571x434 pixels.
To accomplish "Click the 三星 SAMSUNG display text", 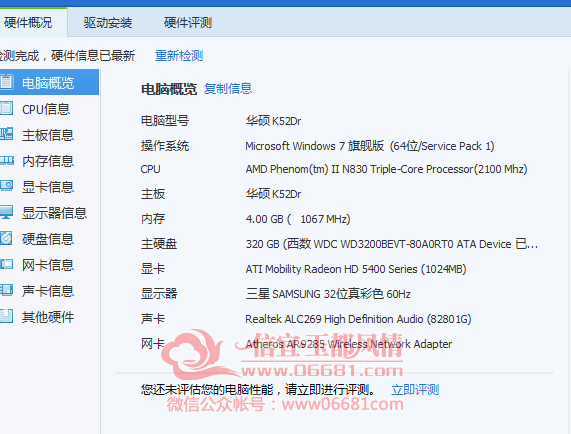I will click(x=328, y=294).
